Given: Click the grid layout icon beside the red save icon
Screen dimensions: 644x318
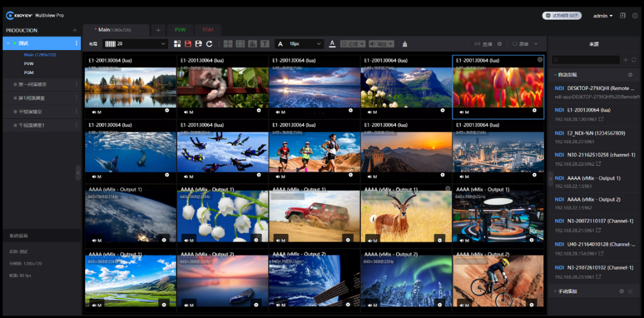Looking at the screenshot, I should coord(178,44).
